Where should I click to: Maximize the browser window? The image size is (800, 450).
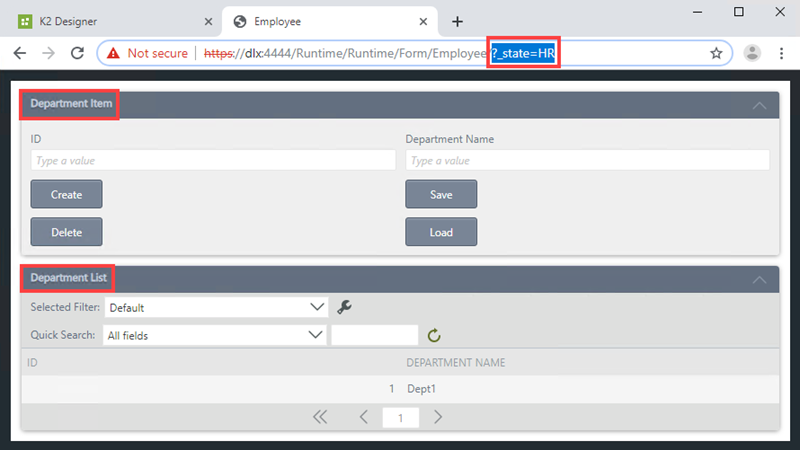(x=738, y=12)
